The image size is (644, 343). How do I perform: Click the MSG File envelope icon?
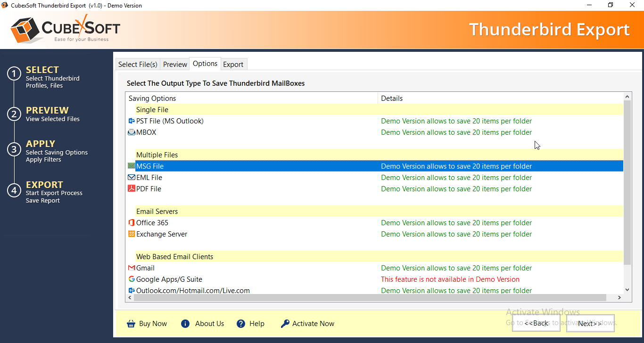[132, 166]
